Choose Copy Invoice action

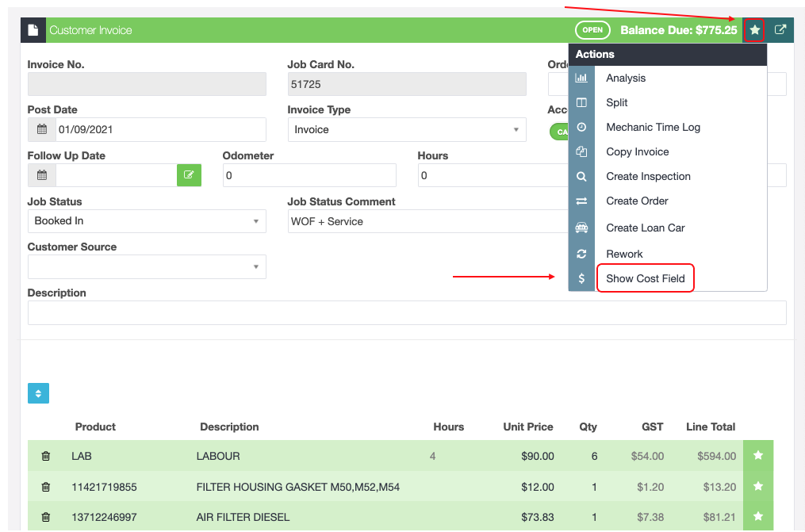[637, 152]
